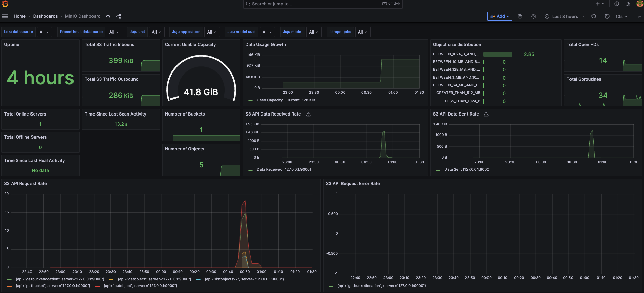Image resolution: width=644 pixels, height=293 pixels.
Task: Open the 10s refresh interval dropdown
Action: tap(621, 16)
